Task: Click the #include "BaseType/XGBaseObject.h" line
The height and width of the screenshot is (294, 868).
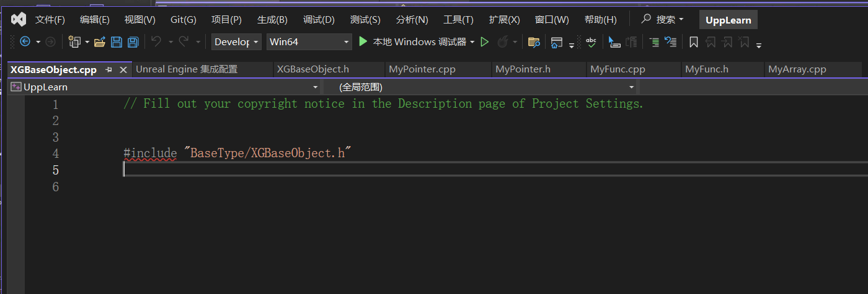Action: 237,153
